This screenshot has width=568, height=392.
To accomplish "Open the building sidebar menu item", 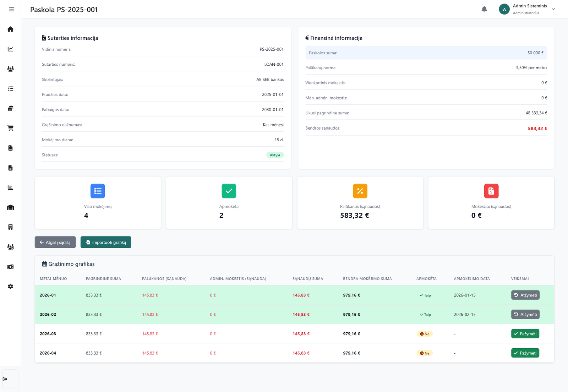I will (10, 227).
